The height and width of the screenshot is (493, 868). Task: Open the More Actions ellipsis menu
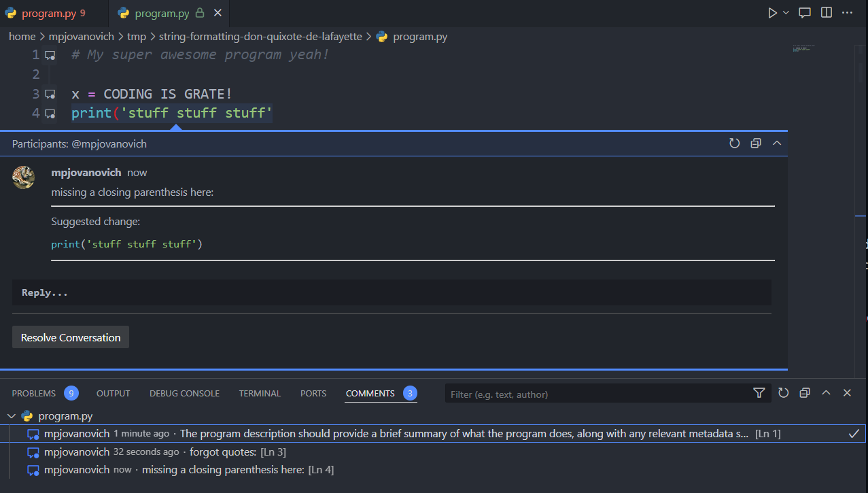(x=847, y=12)
